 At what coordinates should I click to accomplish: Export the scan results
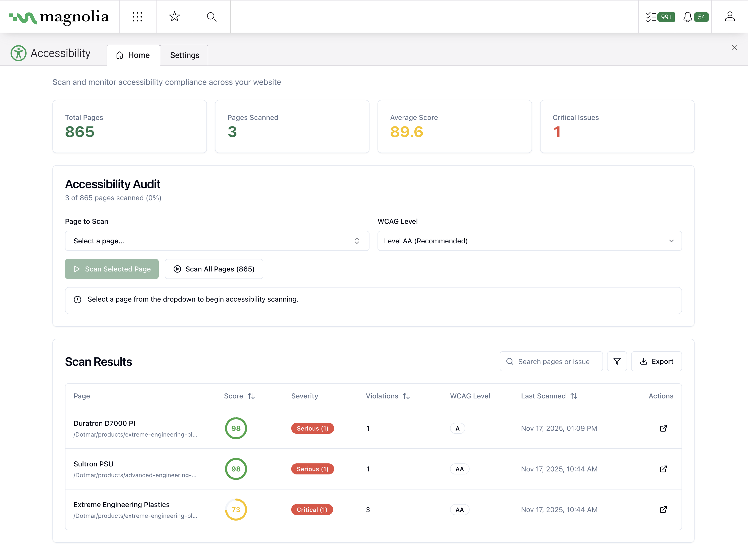pyautogui.click(x=656, y=361)
